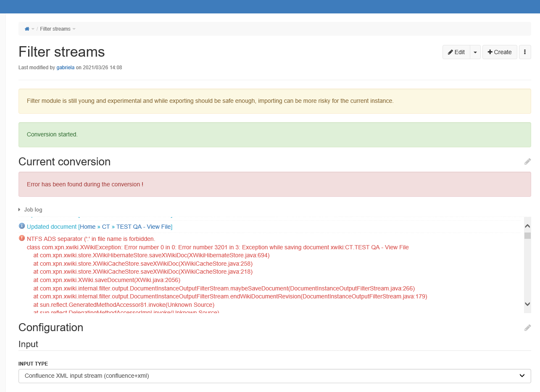Click the 'Filter streams' page title
The height and width of the screenshot is (392, 540).
tap(62, 52)
